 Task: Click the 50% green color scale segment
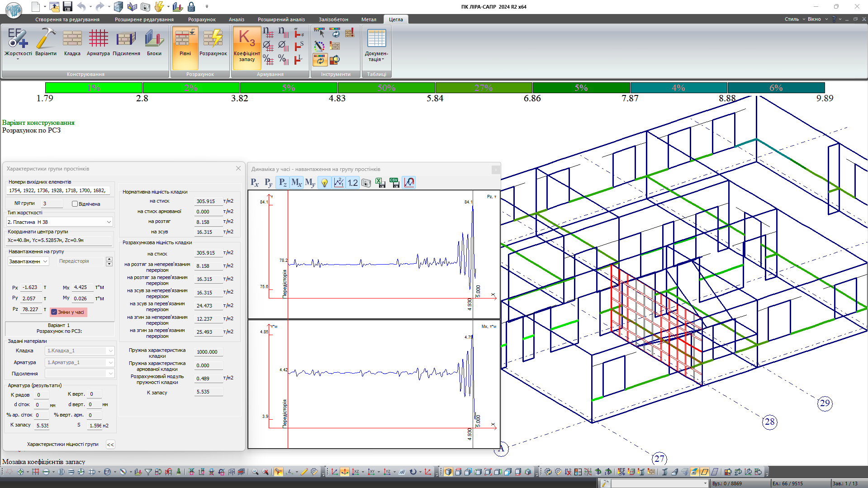pyautogui.click(x=386, y=88)
